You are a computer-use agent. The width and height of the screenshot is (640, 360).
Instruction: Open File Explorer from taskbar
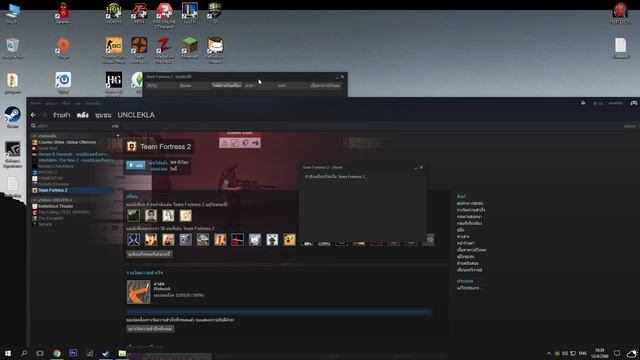pos(122,353)
